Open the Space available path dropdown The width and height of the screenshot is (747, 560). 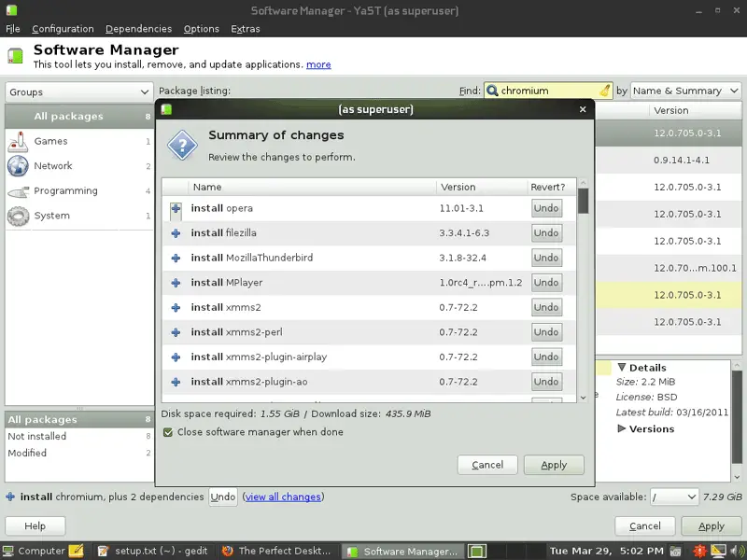point(673,497)
